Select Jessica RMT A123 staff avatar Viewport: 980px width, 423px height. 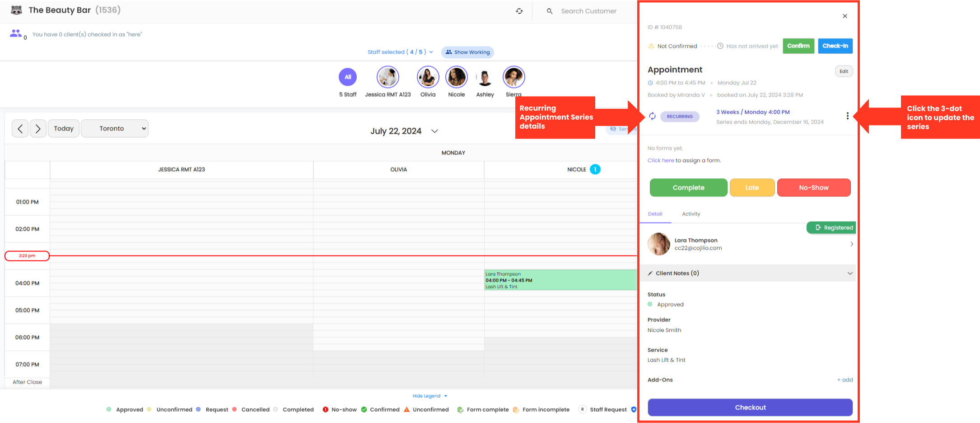(388, 77)
